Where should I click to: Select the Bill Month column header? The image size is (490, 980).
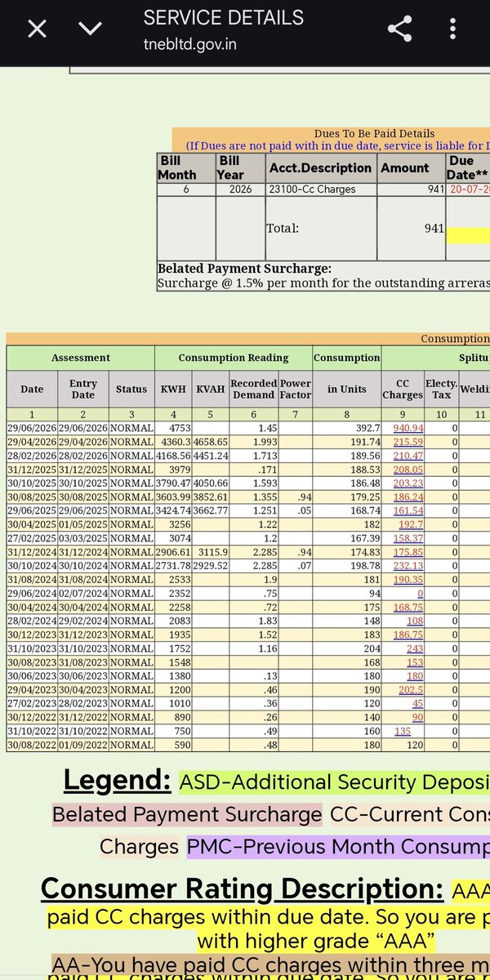coord(185,167)
